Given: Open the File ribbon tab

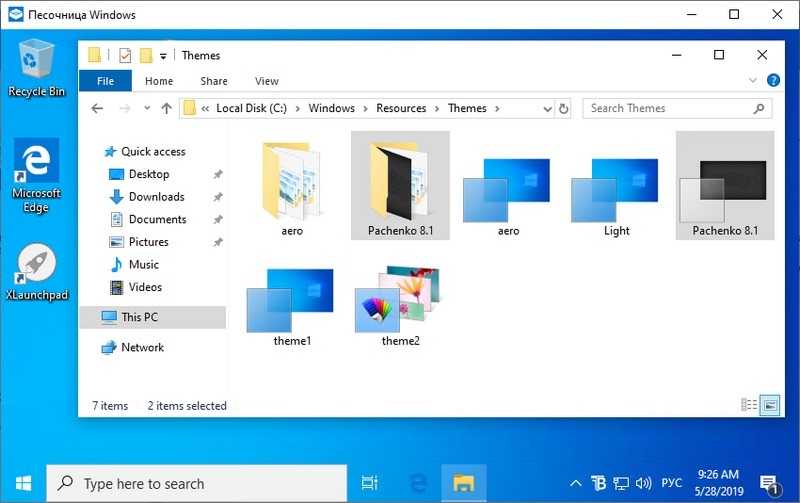Looking at the screenshot, I should (x=105, y=81).
